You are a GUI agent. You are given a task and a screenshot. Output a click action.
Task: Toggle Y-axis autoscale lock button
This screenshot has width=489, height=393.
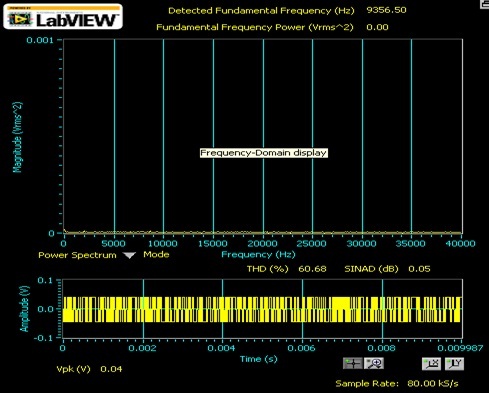[x=454, y=364]
